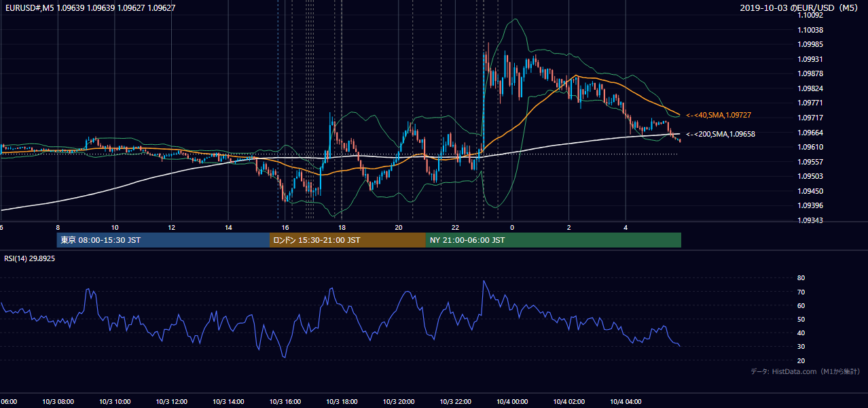
Task: Click the 10/3 14:00 time label
Action: pos(228,402)
